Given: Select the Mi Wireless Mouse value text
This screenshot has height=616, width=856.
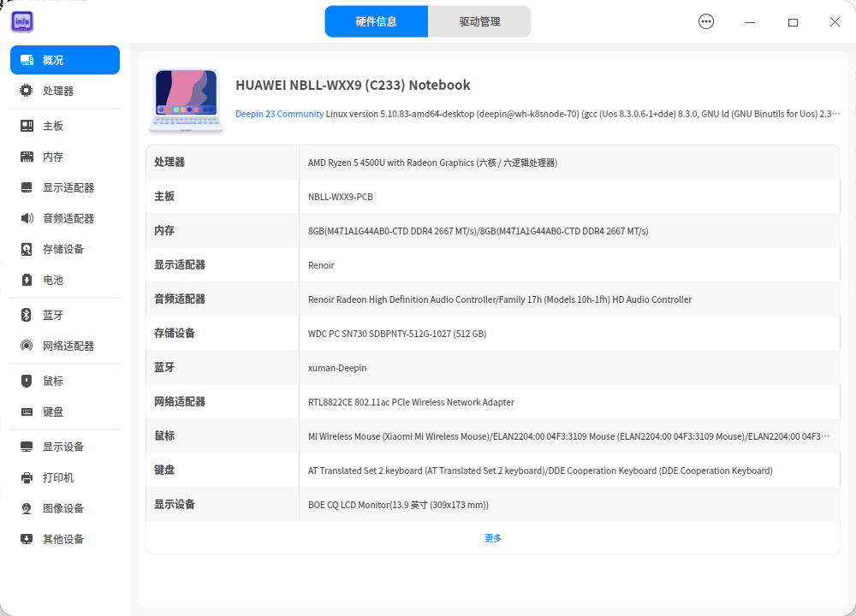Looking at the screenshot, I should click(x=568, y=436).
